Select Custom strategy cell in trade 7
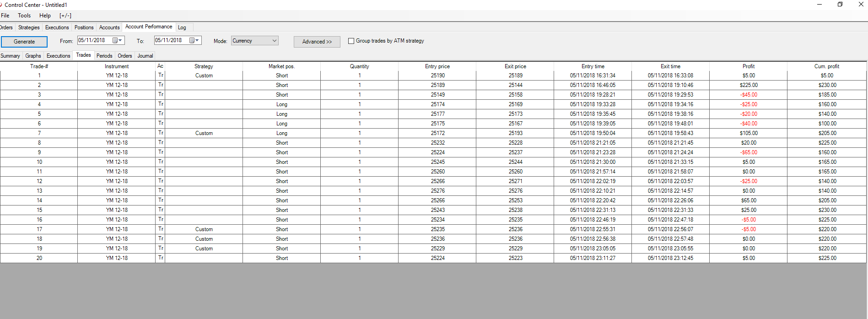Screen dimensions: 868x319 click(204, 133)
